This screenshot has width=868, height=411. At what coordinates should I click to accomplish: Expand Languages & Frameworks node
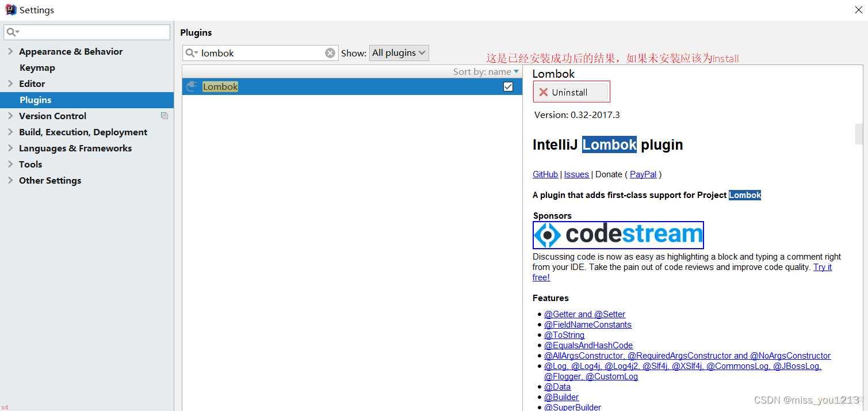(x=10, y=148)
